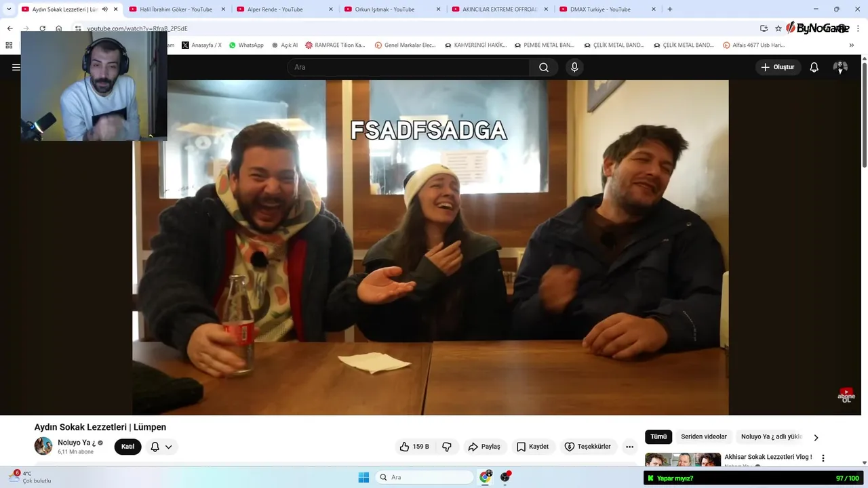Image resolution: width=868 pixels, height=488 pixels.
Task: Open Alfais 4677 Usb Hari bookmark
Action: [753, 45]
